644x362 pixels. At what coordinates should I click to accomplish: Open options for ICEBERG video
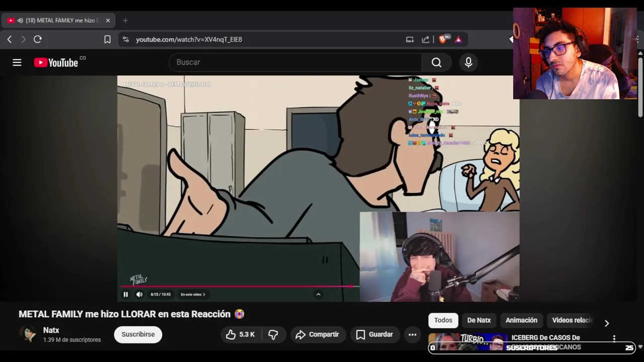[x=614, y=339]
